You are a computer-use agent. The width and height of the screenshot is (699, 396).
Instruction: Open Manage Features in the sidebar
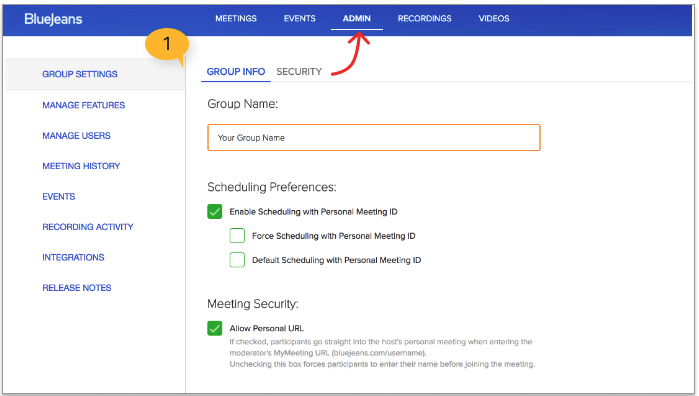point(84,105)
